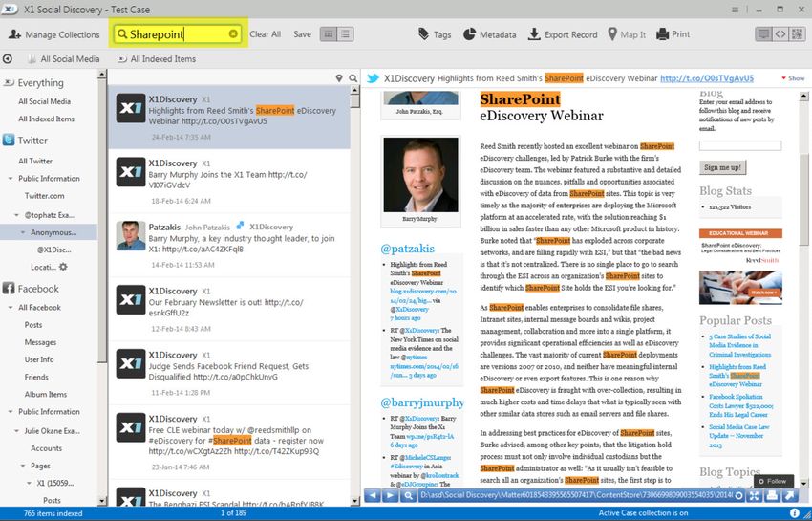Click Show in the preview header
Image resolution: width=812 pixels, height=521 pixels.
click(793, 78)
